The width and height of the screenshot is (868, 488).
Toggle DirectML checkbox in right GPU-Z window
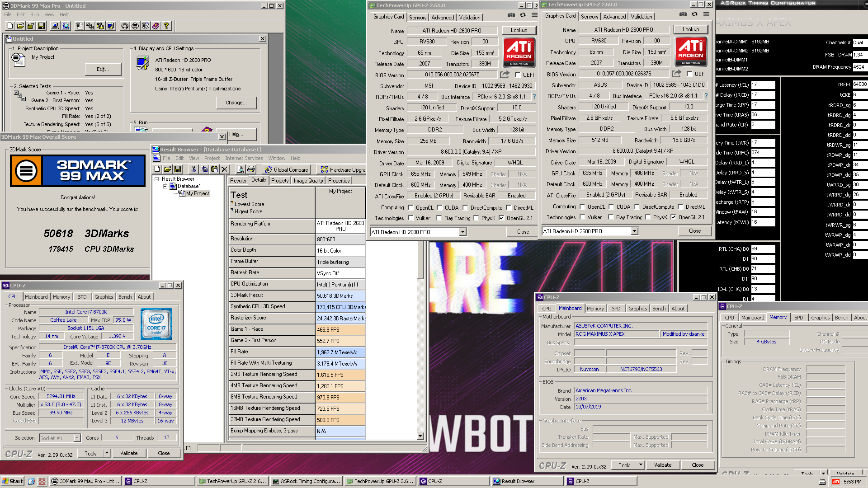(681, 207)
